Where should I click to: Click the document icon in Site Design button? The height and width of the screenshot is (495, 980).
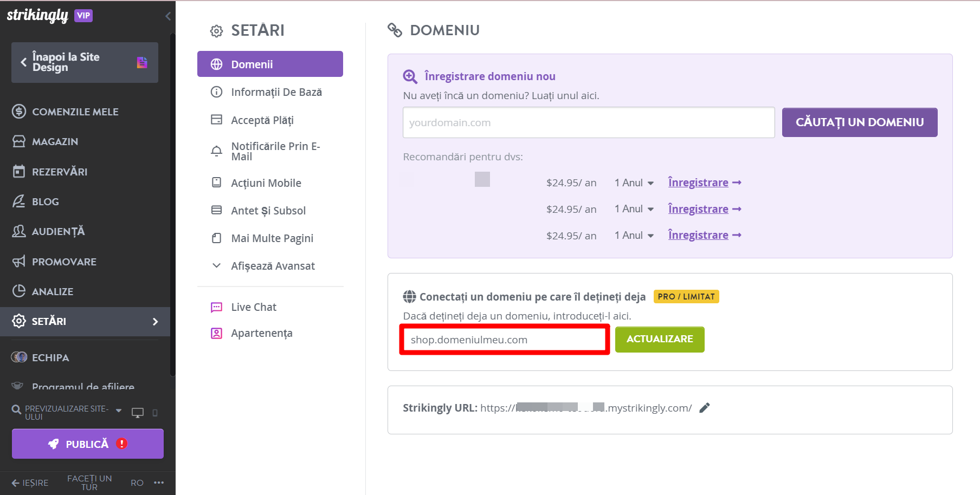[142, 62]
